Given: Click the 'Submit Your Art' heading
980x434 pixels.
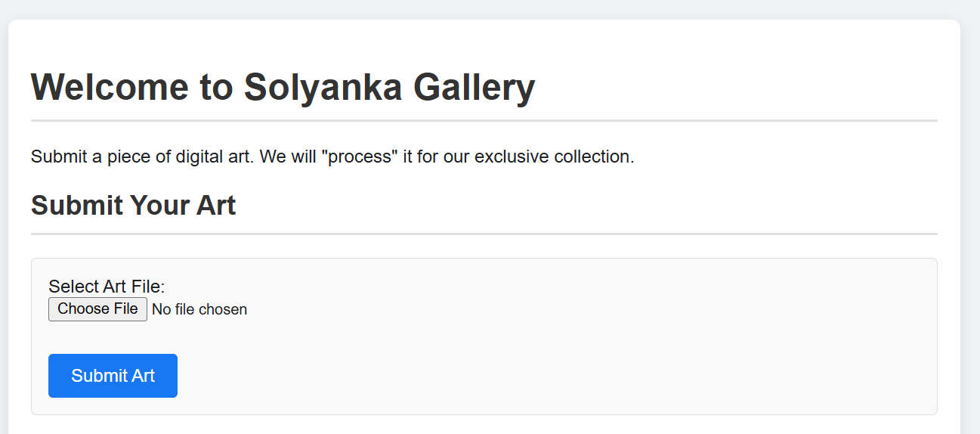Looking at the screenshot, I should [134, 206].
